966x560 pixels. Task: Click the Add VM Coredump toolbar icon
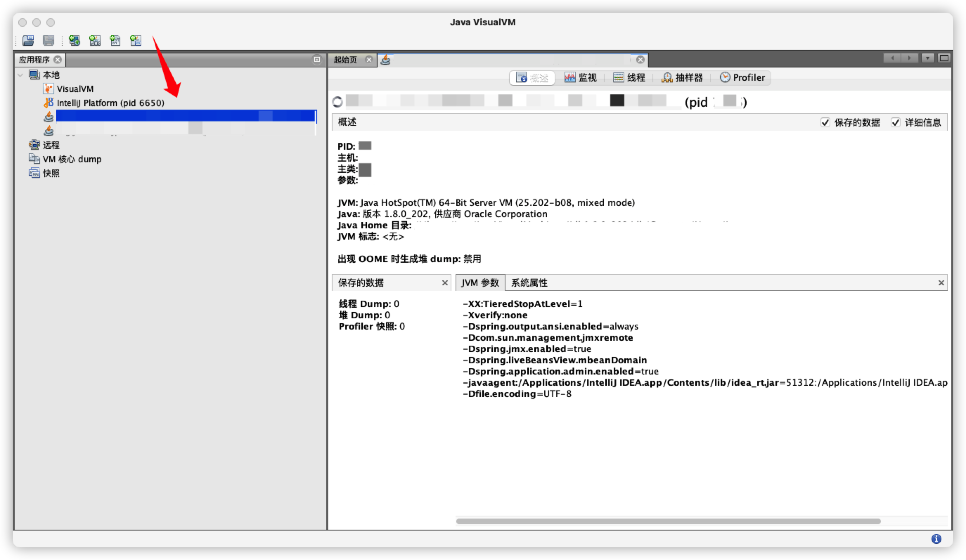[115, 40]
